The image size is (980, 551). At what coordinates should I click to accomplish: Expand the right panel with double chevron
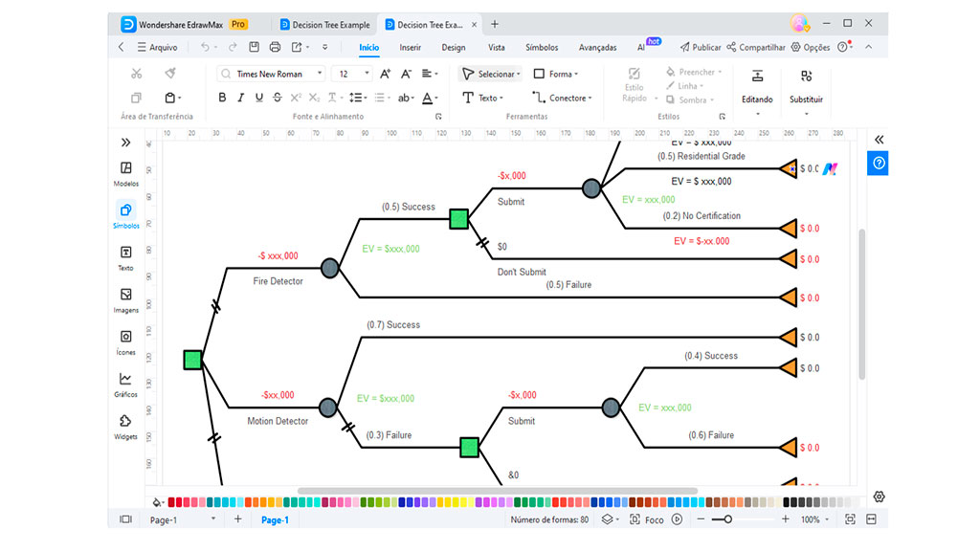click(x=879, y=140)
